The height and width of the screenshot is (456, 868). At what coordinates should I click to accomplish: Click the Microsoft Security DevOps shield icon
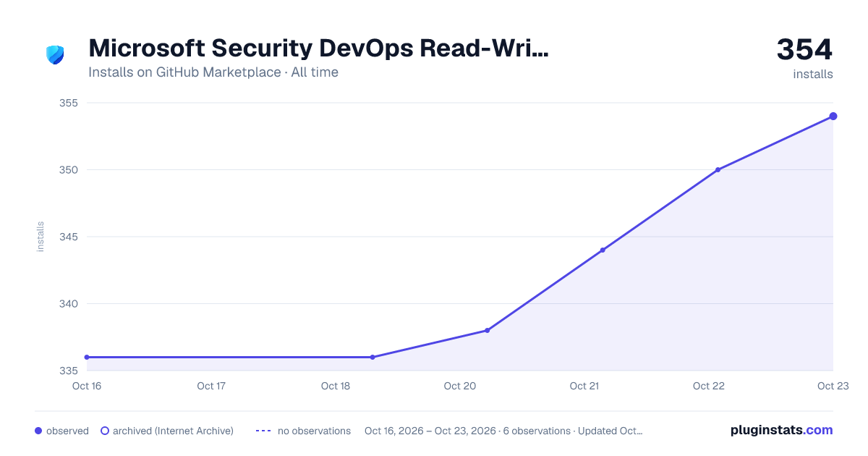(55, 54)
